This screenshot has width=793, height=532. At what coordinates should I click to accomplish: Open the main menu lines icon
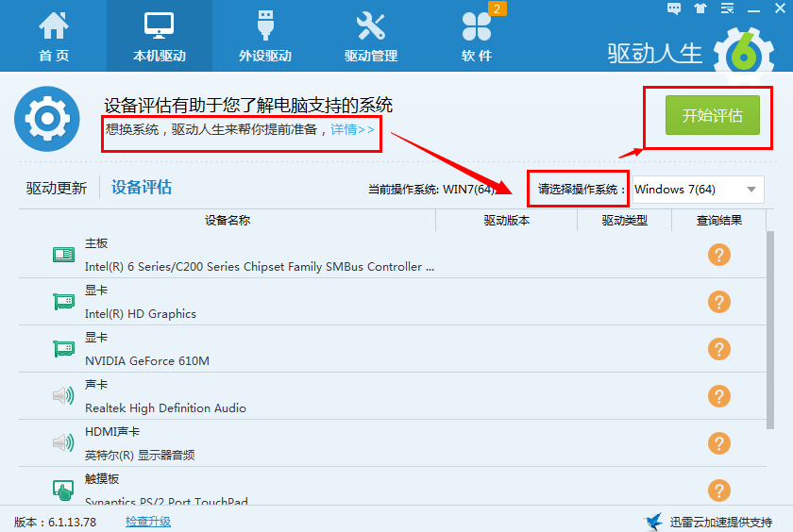tap(727, 8)
